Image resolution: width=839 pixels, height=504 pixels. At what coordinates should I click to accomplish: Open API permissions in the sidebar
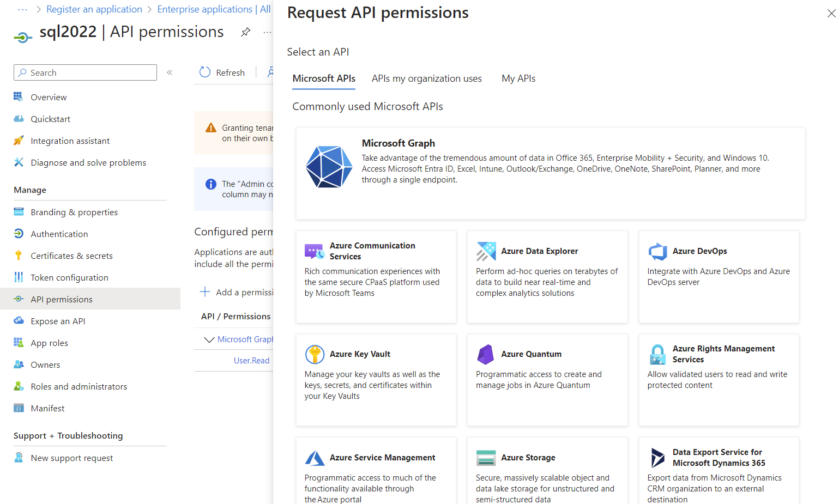90,299
